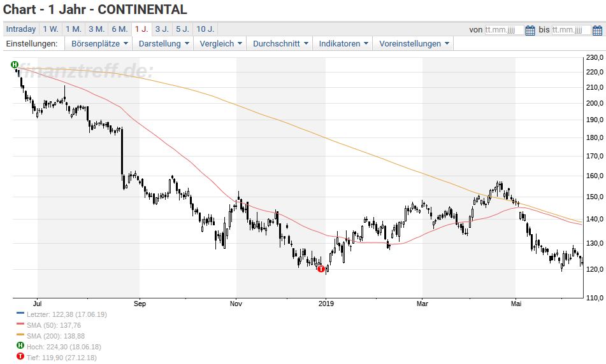The height and width of the screenshot is (364, 606).
Task: Expand the Darstellung dropdown
Action: [164, 44]
